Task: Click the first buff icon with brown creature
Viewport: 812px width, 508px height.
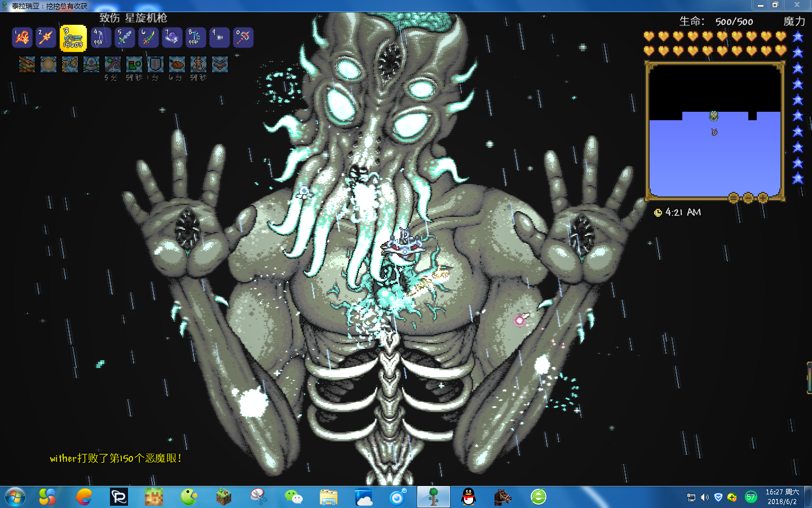Action: [x=27, y=64]
